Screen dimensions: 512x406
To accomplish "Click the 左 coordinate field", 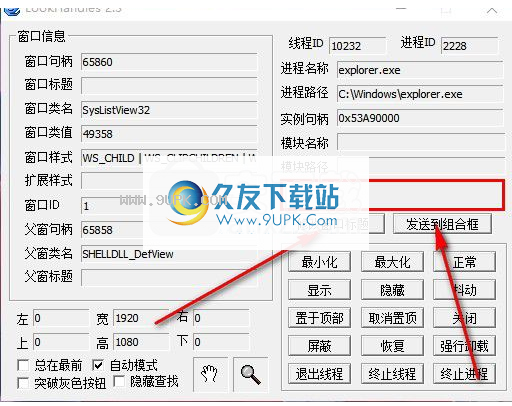I will pos(61,318).
